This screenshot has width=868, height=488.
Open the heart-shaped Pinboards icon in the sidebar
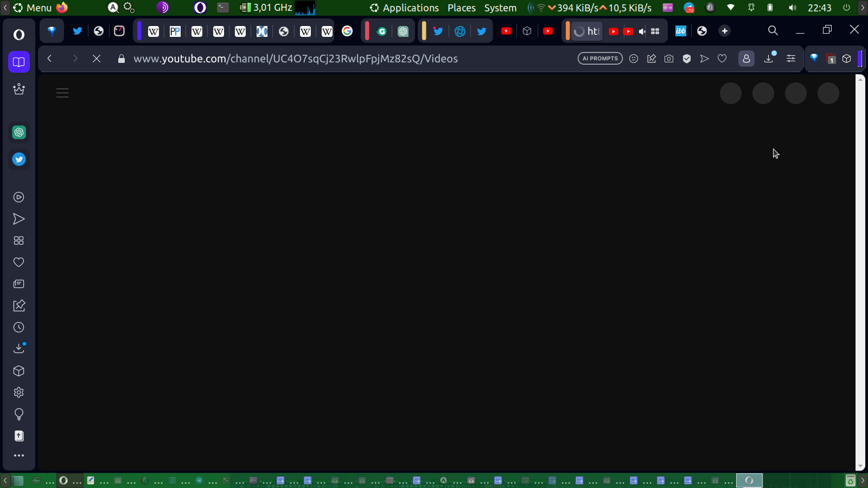point(19,262)
